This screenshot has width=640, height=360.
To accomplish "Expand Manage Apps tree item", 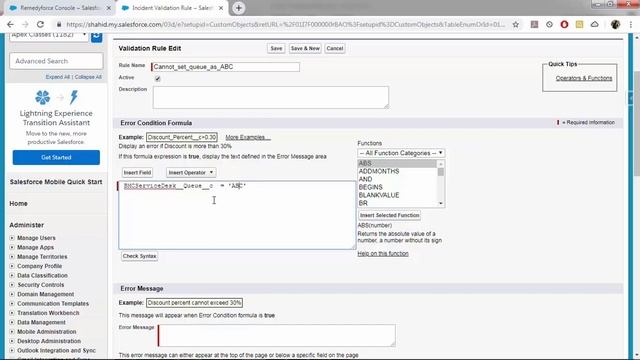I will (x=12, y=247).
